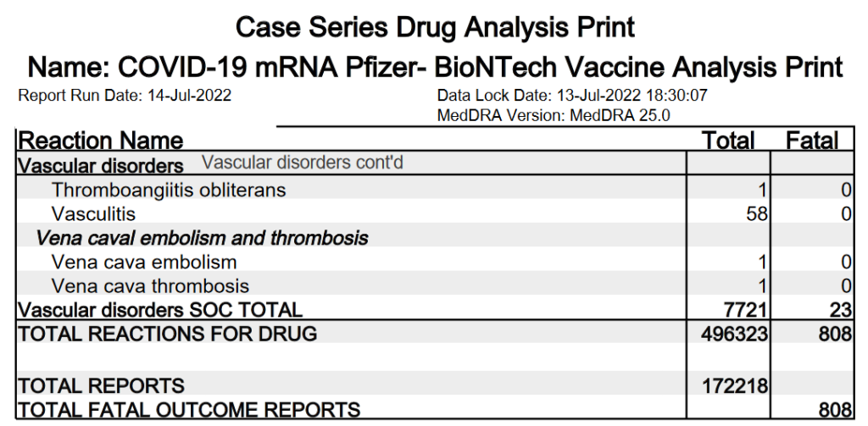Click Vasculitis total value 58
Viewport: 868px width, 426px height.
tap(757, 213)
